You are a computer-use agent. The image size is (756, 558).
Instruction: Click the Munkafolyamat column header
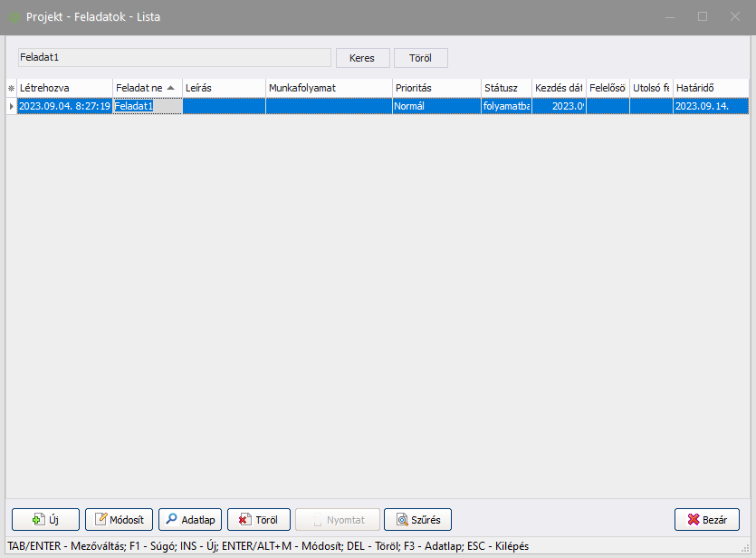(x=328, y=88)
